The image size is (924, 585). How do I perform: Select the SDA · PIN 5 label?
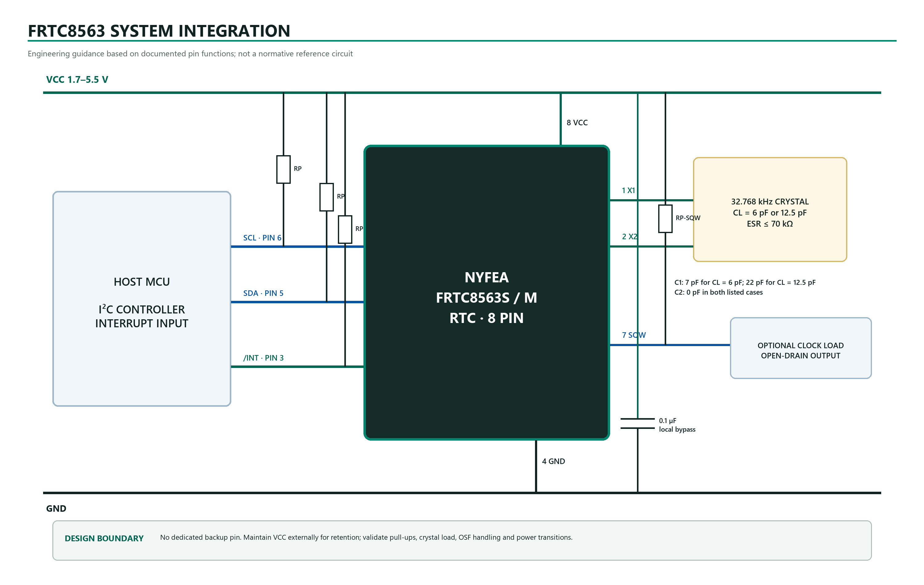point(263,293)
